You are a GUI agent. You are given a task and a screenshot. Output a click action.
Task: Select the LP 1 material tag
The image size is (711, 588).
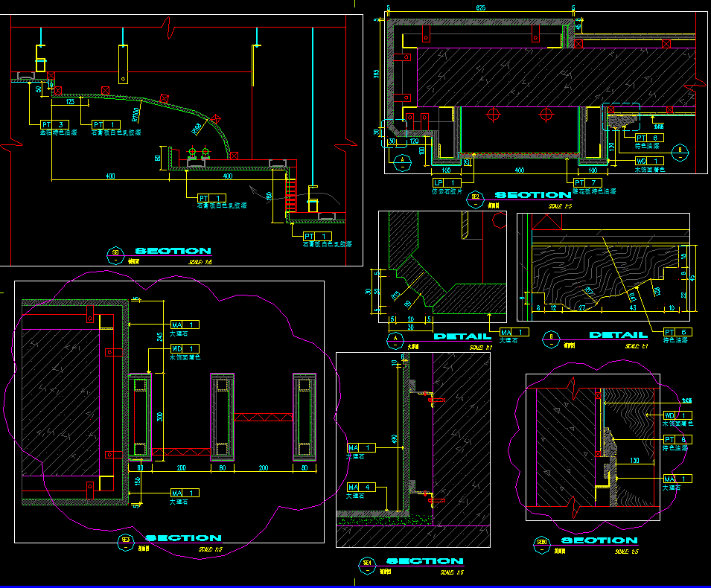pyautogui.click(x=447, y=182)
